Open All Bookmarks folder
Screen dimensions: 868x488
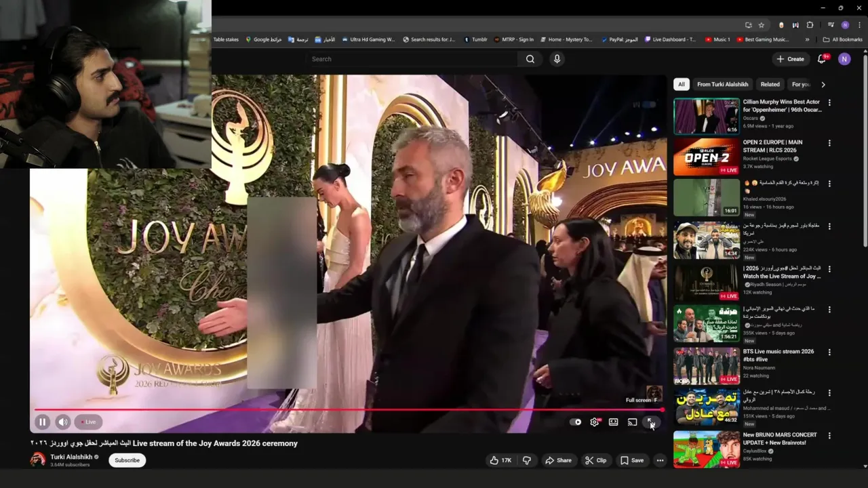pyautogui.click(x=842, y=39)
